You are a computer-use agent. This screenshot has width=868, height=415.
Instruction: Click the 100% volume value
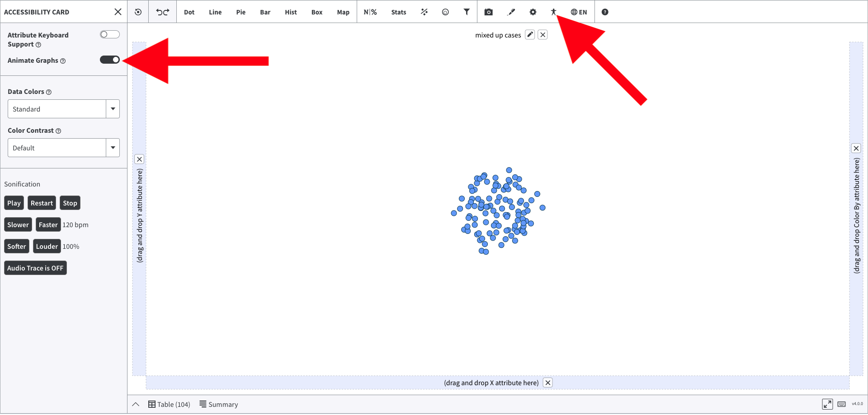coord(71,247)
